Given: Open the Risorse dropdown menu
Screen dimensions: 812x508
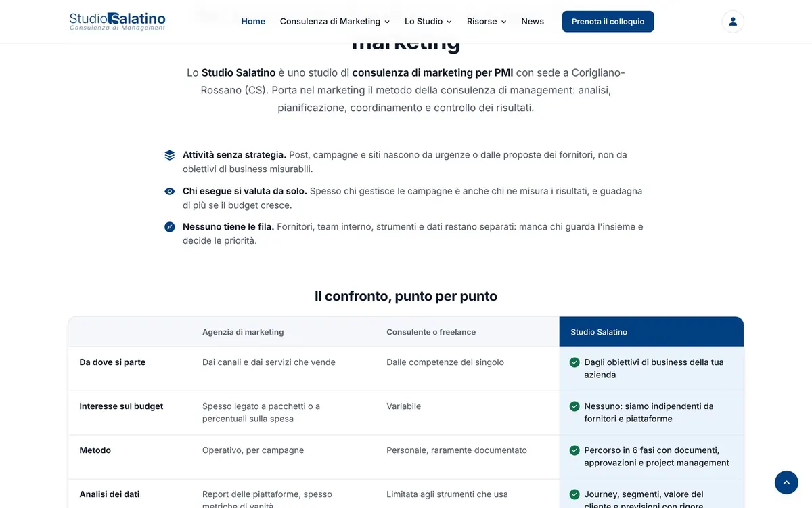Looking at the screenshot, I should (x=487, y=22).
